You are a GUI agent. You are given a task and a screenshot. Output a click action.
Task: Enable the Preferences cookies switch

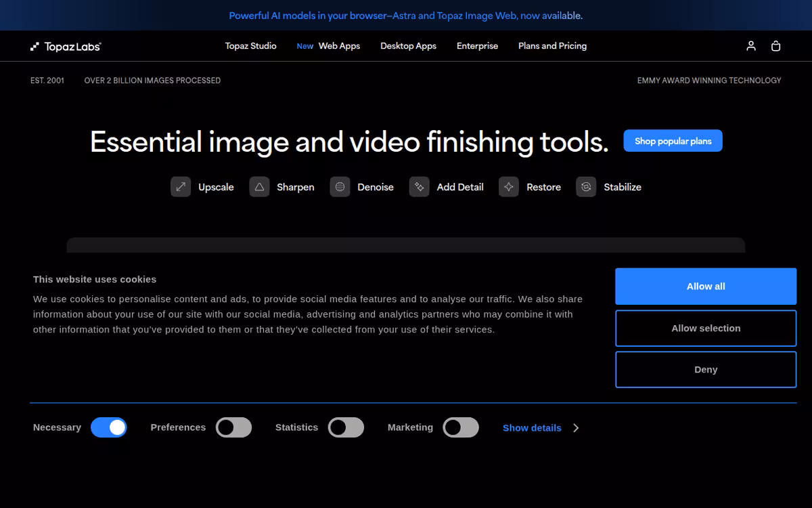(x=233, y=427)
